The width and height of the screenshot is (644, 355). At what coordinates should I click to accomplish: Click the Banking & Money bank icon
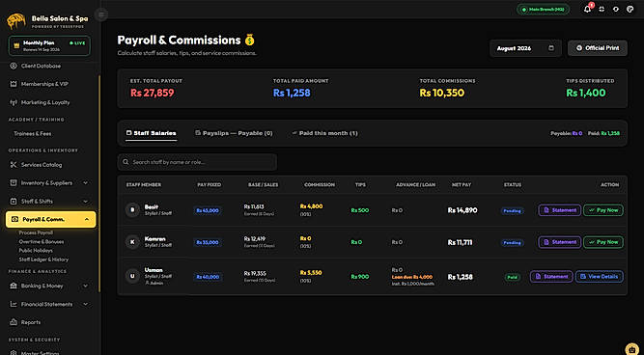coord(14,287)
